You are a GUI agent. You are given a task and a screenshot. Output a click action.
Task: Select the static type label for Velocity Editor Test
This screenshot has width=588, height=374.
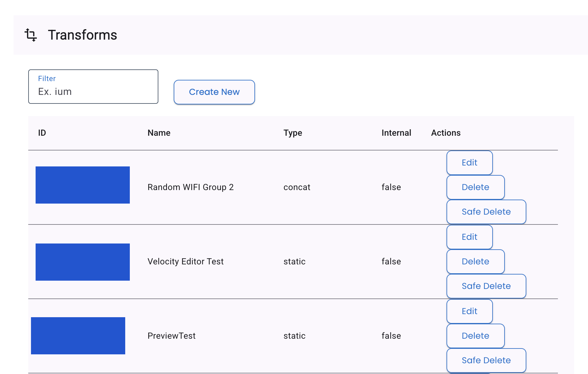tap(294, 261)
